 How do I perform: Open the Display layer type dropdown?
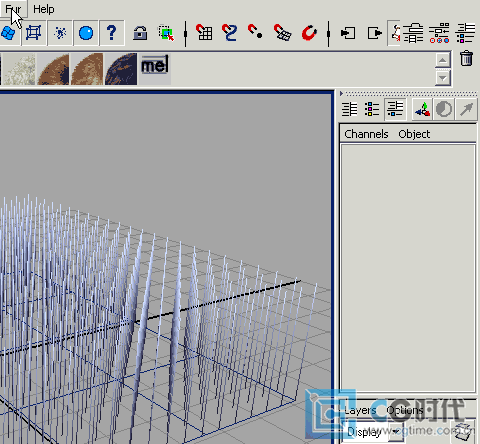click(373, 432)
